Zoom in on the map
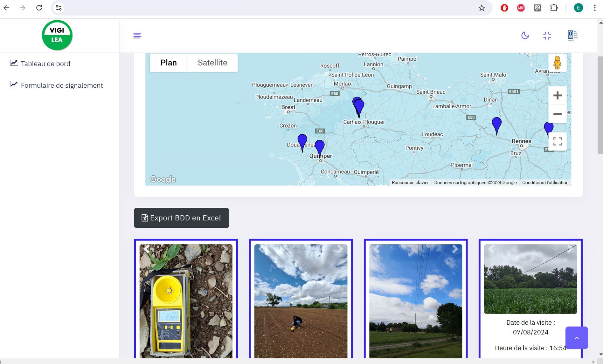The height and width of the screenshot is (364, 603). point(557,96)
